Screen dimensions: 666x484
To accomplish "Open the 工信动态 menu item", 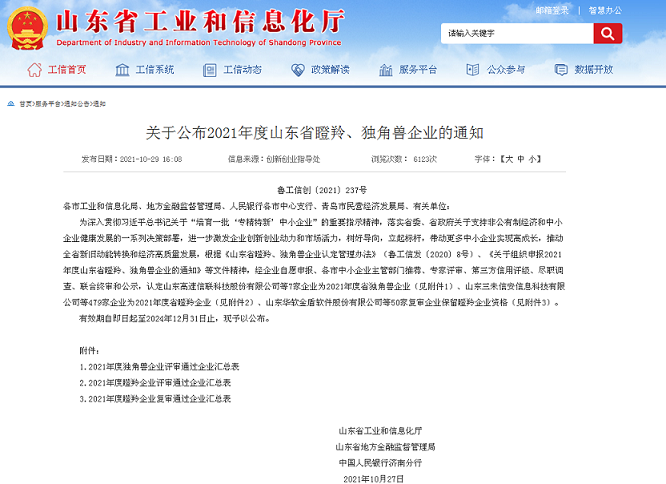I will [x=242, y=70].
